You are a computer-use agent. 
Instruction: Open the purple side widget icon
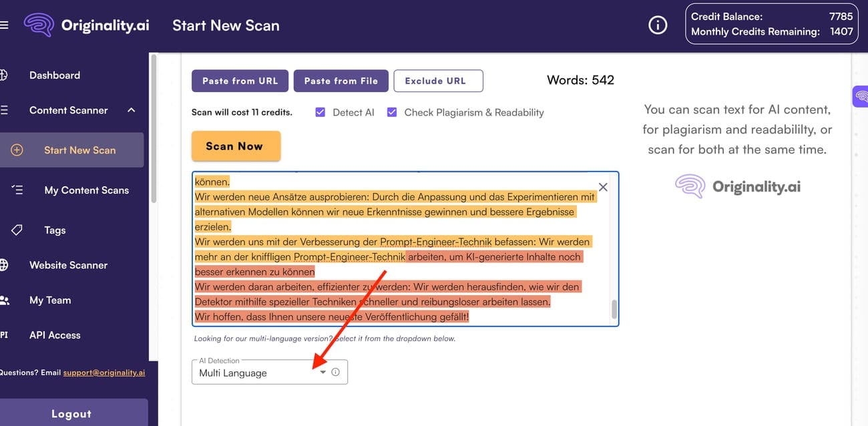(861, 97)
